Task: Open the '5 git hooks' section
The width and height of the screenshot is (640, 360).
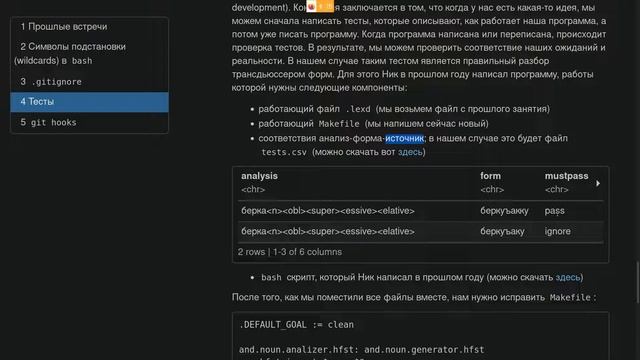Action: click(x=89, y=122)
